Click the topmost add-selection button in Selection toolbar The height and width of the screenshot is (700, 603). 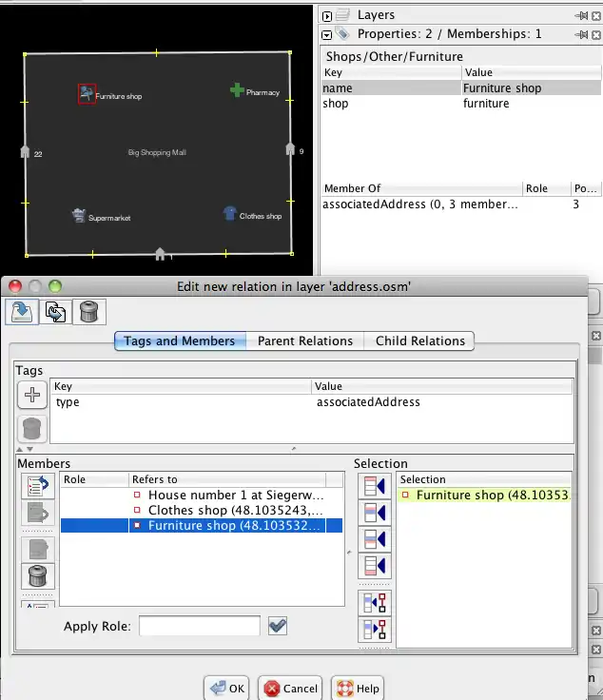(x=372, y=487)
